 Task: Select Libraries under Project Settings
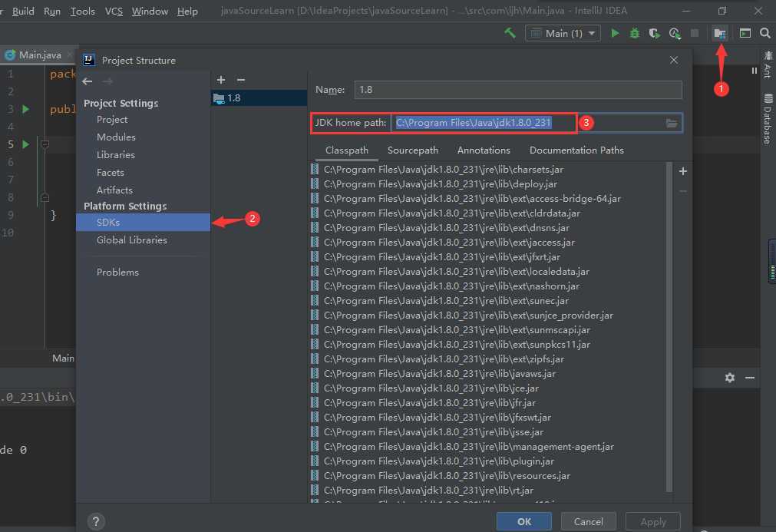coord(115,155)
